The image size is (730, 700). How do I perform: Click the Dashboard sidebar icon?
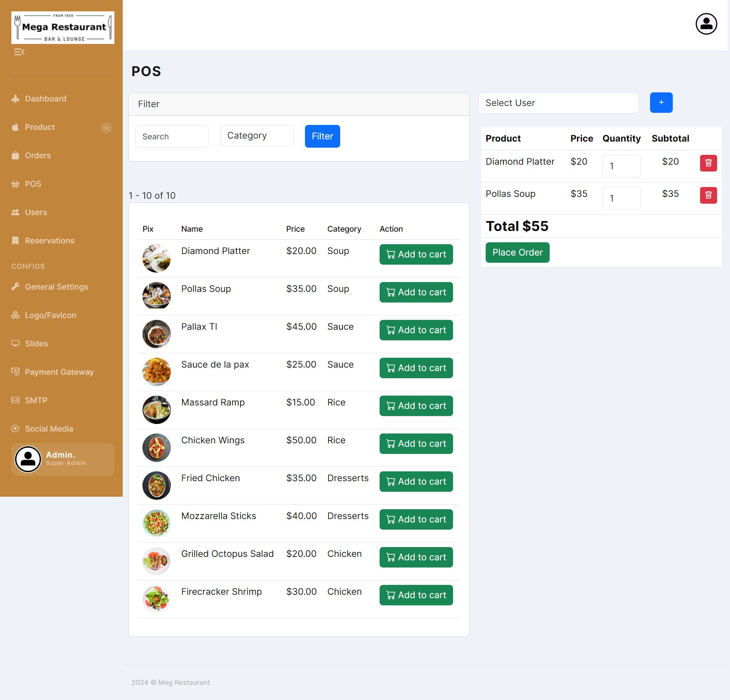15,99
